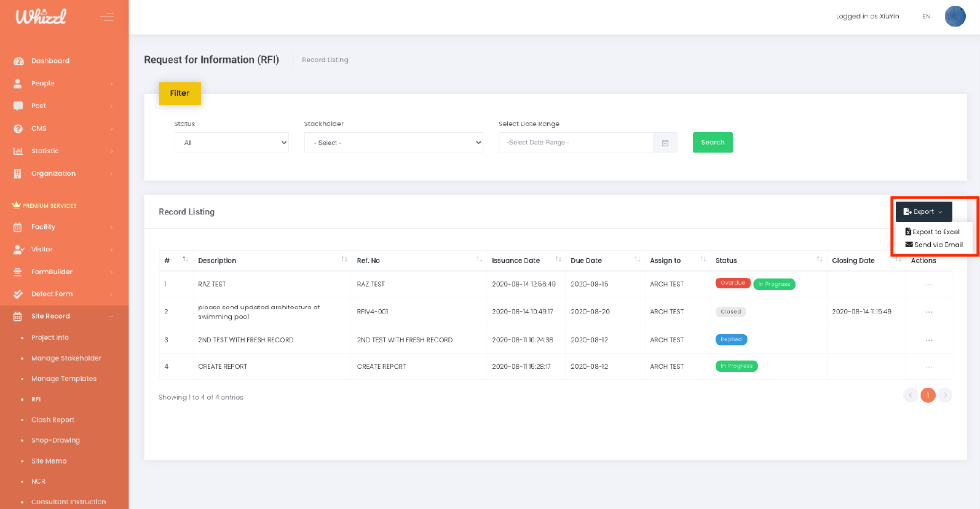The image size is (980, 509).
Task: Open the calendar icon in date range field
Action: (665, 143)
